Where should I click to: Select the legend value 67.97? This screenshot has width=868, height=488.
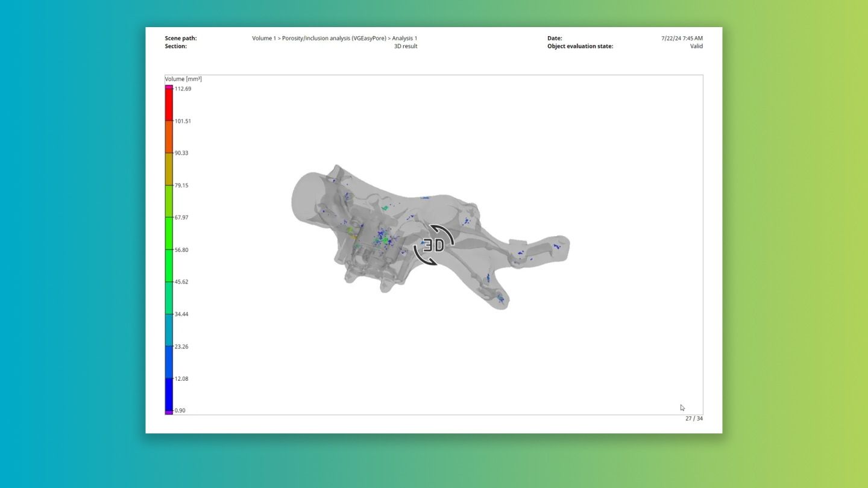(x=181, y=217)
